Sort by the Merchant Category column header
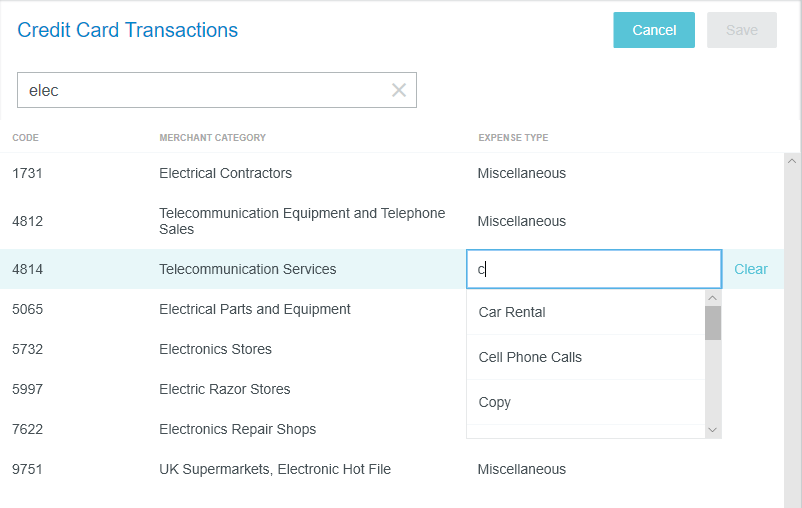Image resolution: width=802 pixels, height=508 pixels. pyautogui.click(x=212, y=137)
